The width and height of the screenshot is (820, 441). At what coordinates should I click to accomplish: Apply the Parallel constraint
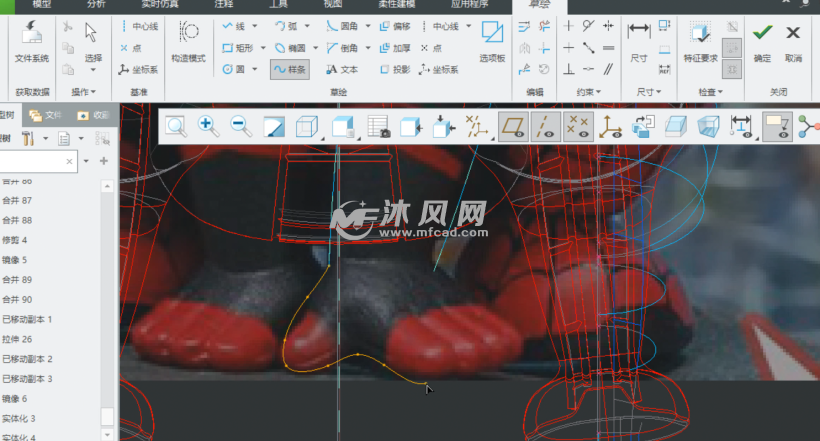pyautogui.click(x=608, y=69)
